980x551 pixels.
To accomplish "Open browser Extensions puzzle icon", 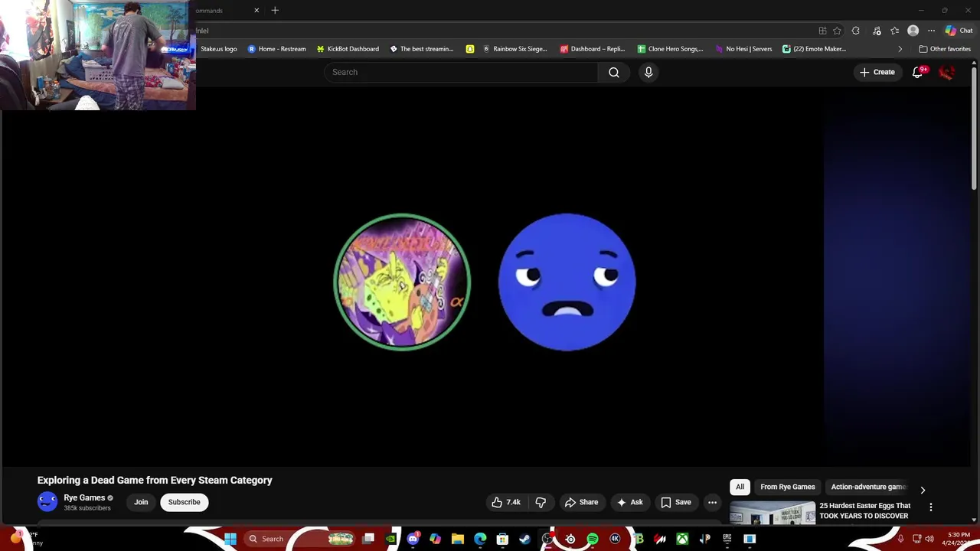I will [856, 31].
